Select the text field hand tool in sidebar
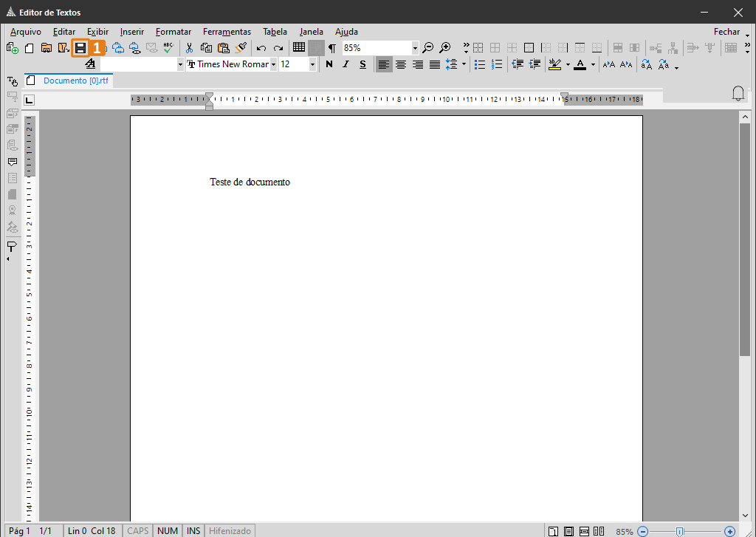This screenshot has width=756, height=537. pos(13,81)
